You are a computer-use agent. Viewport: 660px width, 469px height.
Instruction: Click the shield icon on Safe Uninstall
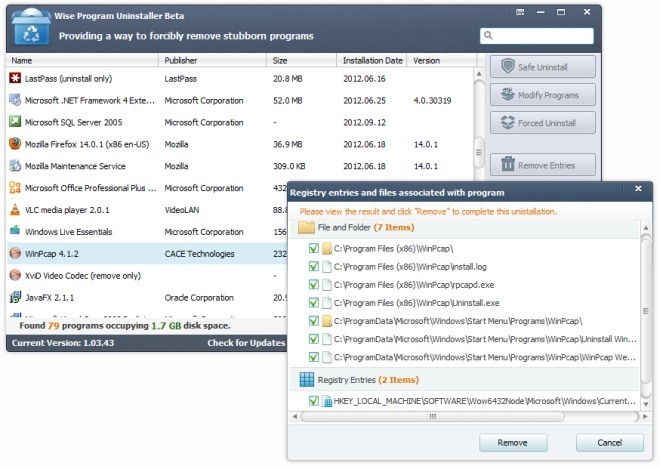tap(508, 66)
